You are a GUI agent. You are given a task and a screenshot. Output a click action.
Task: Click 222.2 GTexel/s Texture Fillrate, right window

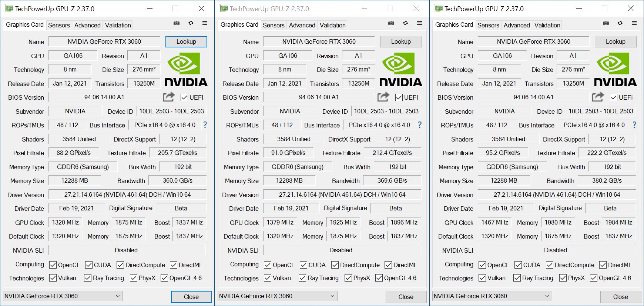(607, 153)
